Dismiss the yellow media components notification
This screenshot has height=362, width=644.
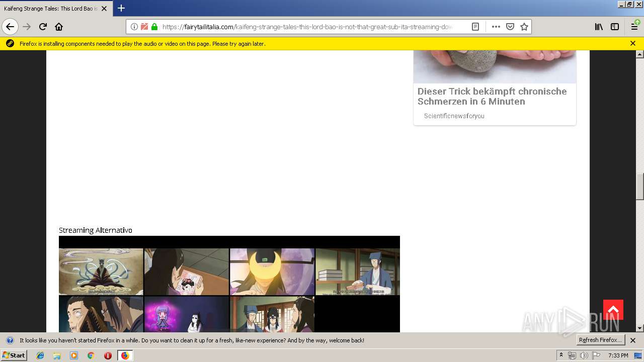633,44
